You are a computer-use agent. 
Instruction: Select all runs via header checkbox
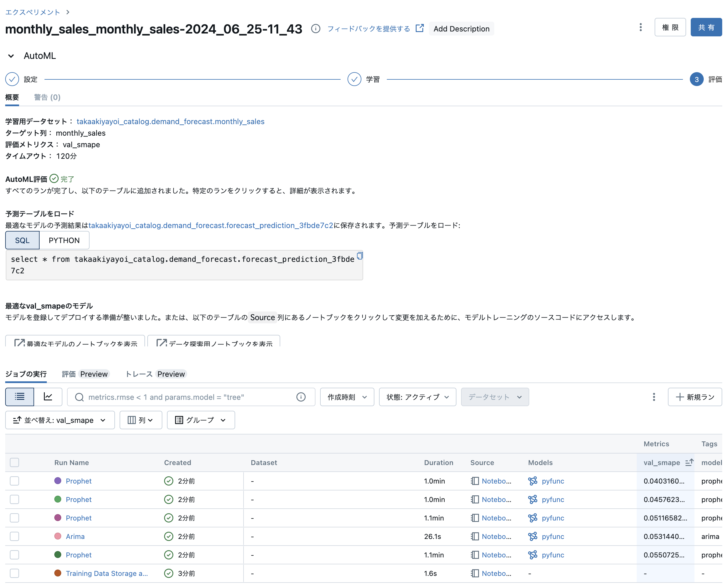pyautogui.click(x=14, y=462)
